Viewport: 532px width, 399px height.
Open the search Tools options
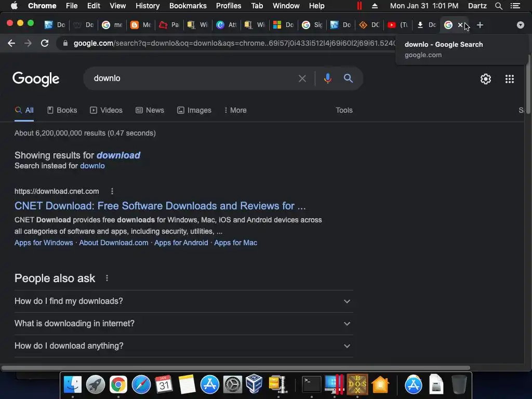pos(344,110)
